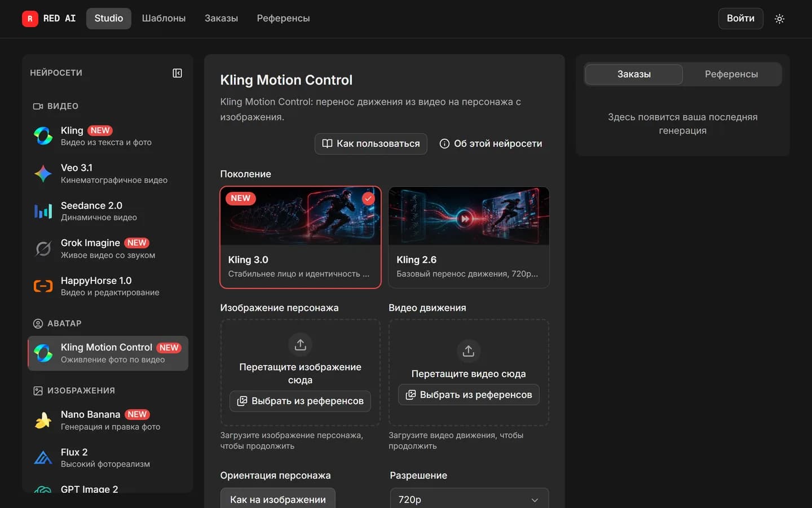Select HappyHorse 1.0 Видео и редактирование
Image resolution: width=812 pixels, height=508 pixels.
click(x=108, y=286)
